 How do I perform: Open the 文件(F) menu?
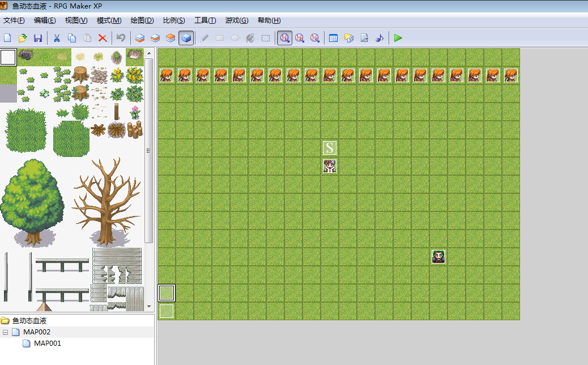point(14,20)
